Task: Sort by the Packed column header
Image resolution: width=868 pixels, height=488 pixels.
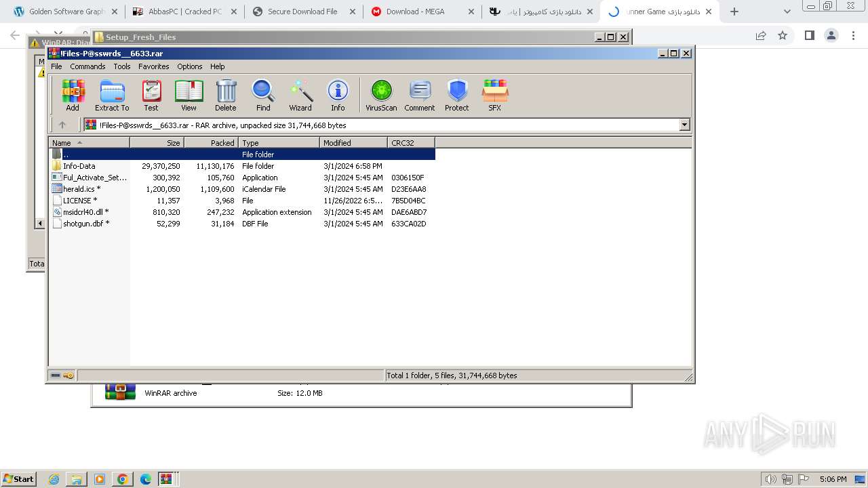Action: (212, 142)
